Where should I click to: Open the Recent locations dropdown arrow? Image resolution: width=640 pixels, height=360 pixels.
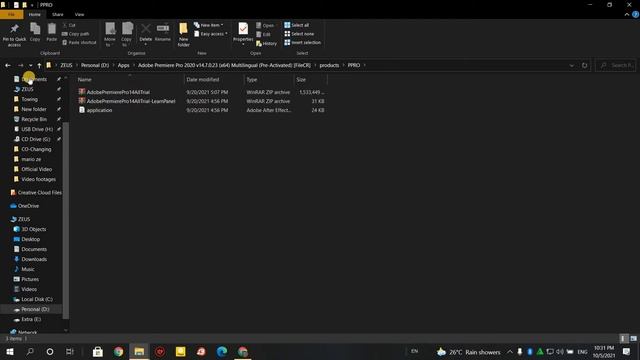[30, 65]
